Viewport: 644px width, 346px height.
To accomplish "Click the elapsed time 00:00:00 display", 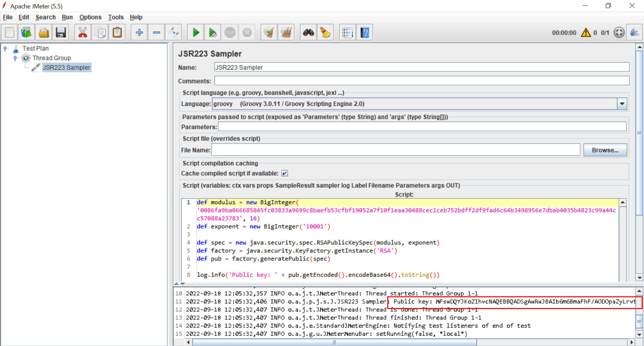I will (x=564, y=33).
